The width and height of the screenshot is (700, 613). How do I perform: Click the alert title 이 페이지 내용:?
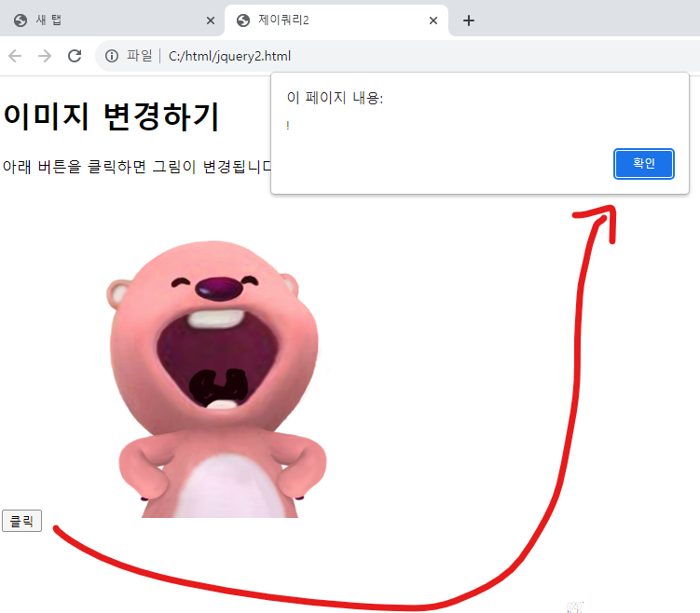[x=335, y=97]
